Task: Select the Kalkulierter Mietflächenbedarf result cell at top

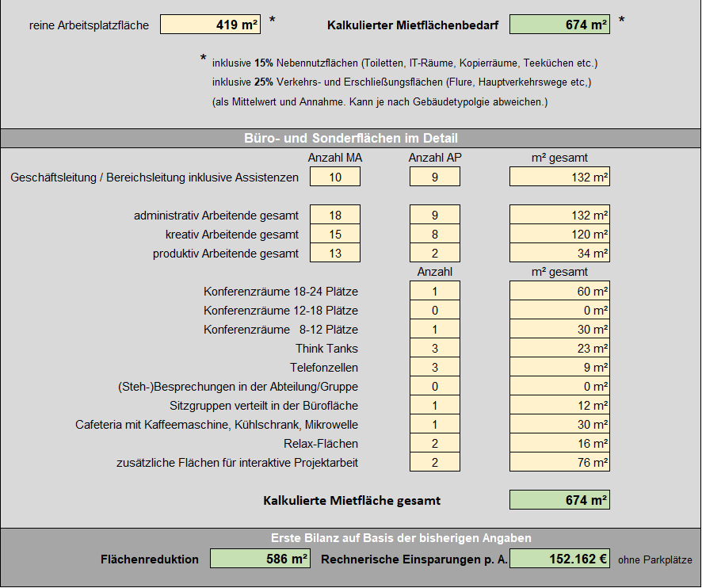Action: [559, 25]
